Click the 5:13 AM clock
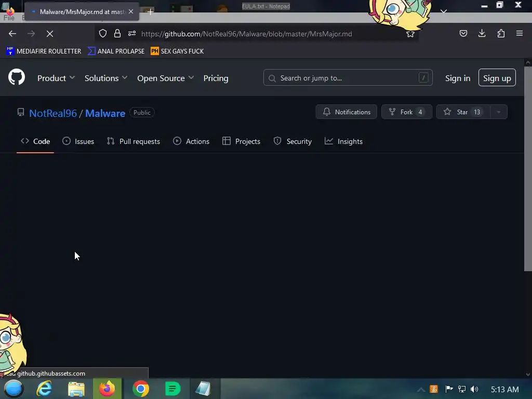The image size is (532, 399). pyautogui.click(x=504, y=390)
